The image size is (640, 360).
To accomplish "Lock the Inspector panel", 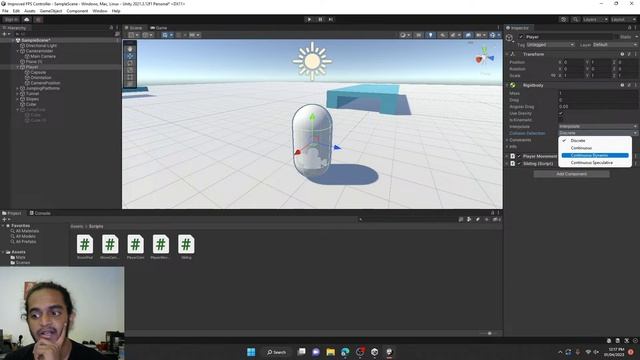I will (629, 28).
